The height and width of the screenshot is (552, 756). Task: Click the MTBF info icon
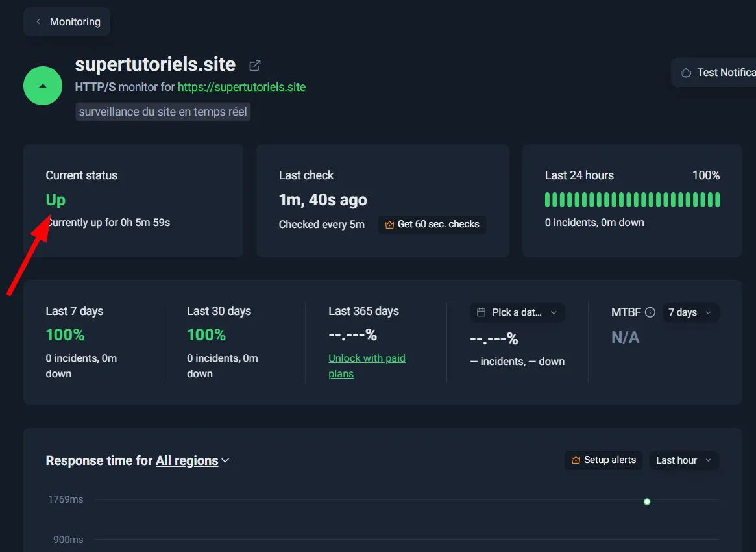coord(650,312)
